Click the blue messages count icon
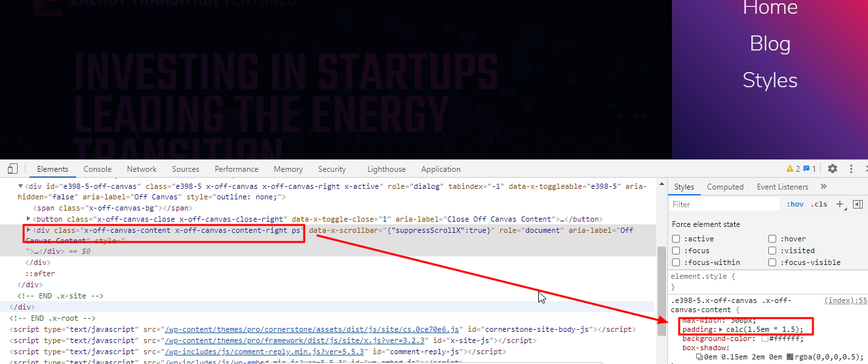Image resolution: width=868 pixels, height=364 pixels. (807, 169)
